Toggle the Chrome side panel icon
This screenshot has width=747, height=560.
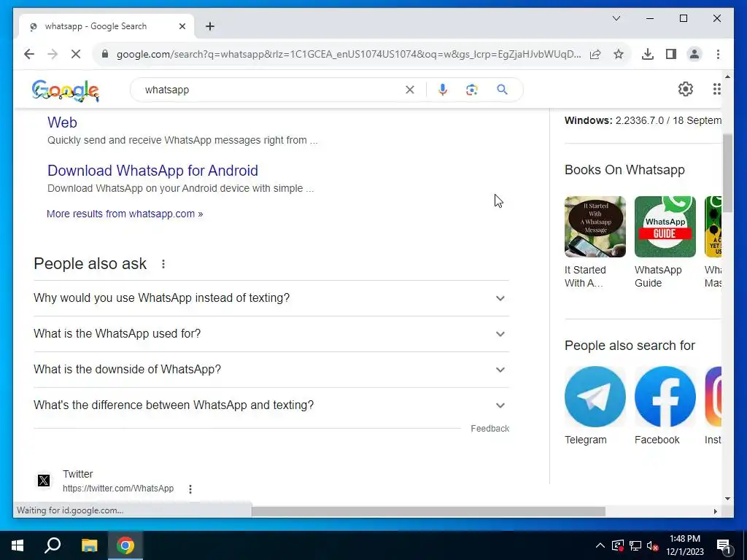[x=671, y=54]
